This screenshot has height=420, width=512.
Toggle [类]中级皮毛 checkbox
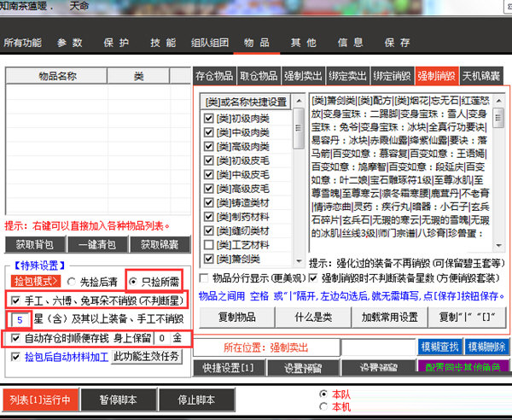pos(209,174)
